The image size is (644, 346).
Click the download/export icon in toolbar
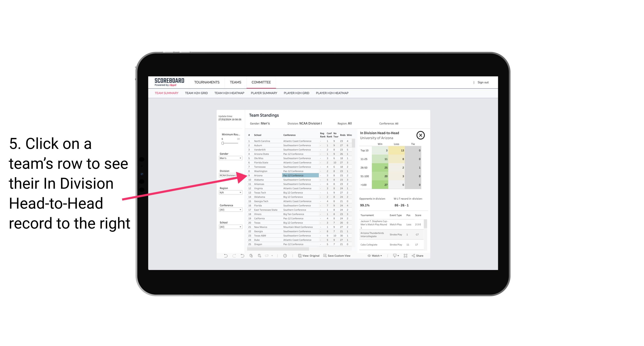pos(394,256)
